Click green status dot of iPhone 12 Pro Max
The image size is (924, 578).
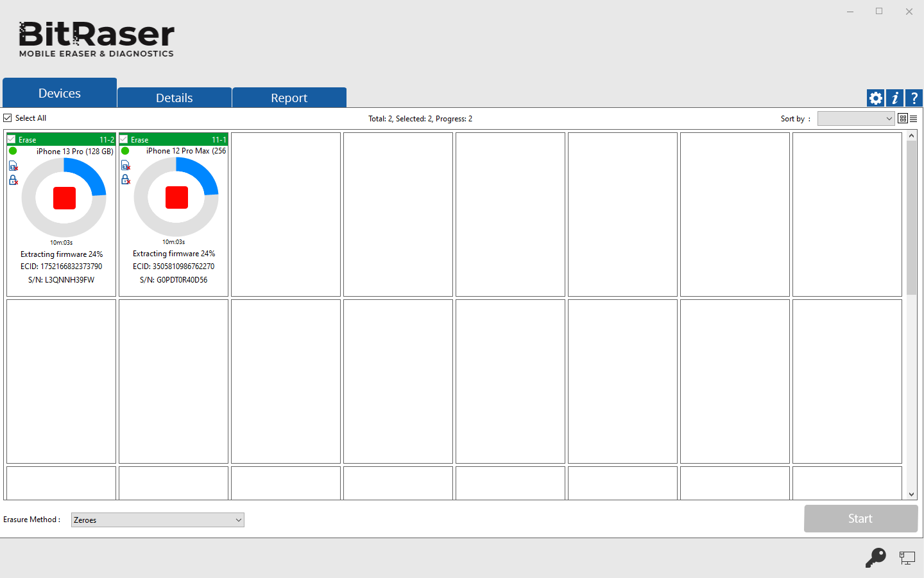tap(125, 151)
